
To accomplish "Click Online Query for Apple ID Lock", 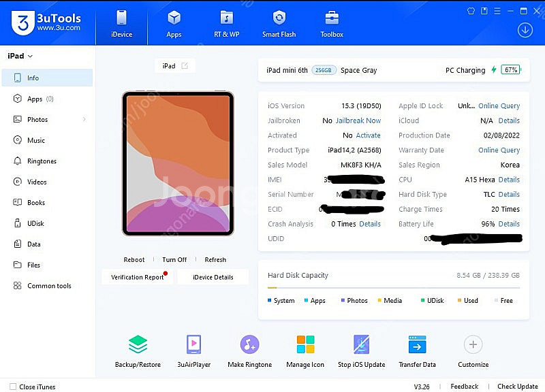I will (499, 105).
